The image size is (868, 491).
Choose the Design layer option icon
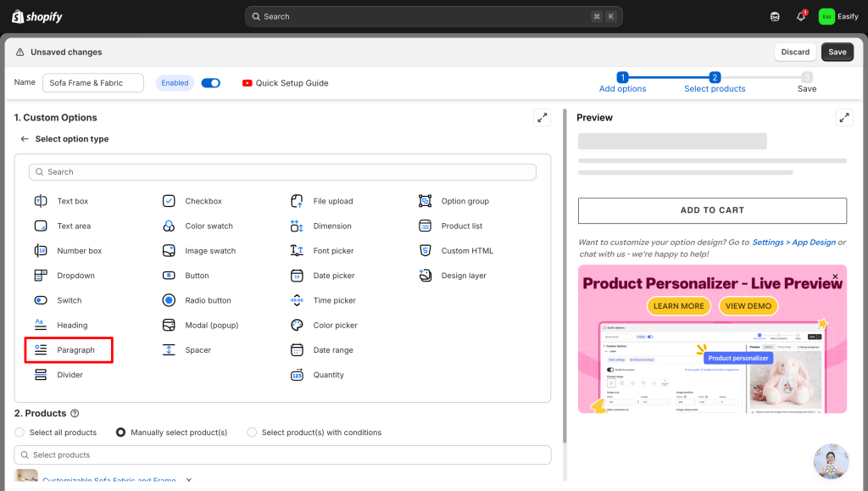(425, 276)
